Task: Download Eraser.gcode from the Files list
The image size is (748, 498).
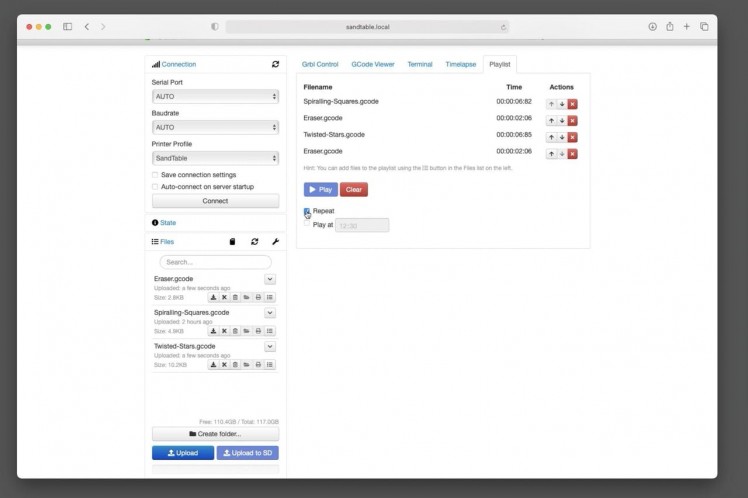Action: (213, 297)
